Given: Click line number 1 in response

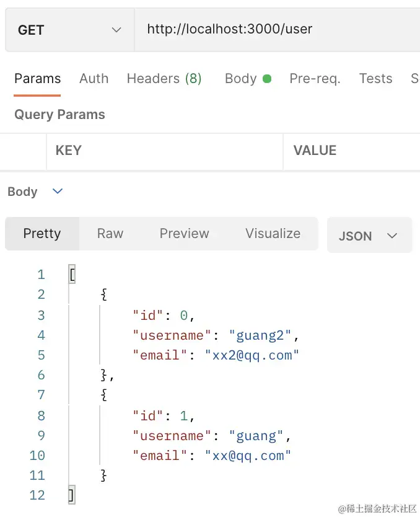Looking at the screenshot, I should point(41,275).
